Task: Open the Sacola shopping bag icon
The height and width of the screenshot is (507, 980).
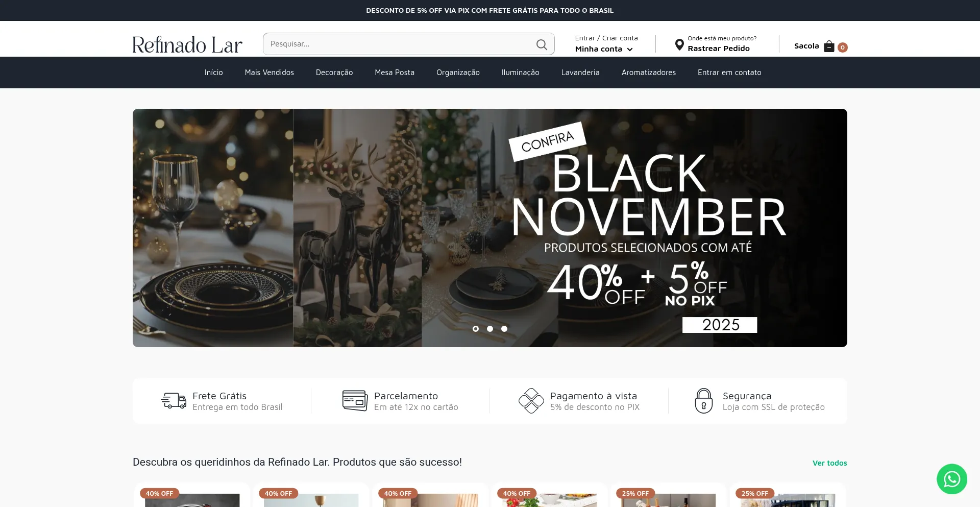Action: (829, 46)
